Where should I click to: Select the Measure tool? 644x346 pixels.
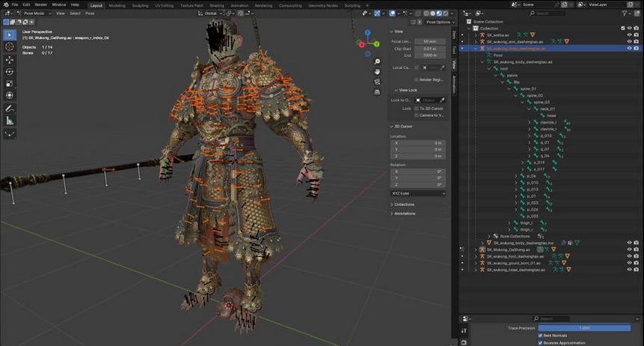10,121
